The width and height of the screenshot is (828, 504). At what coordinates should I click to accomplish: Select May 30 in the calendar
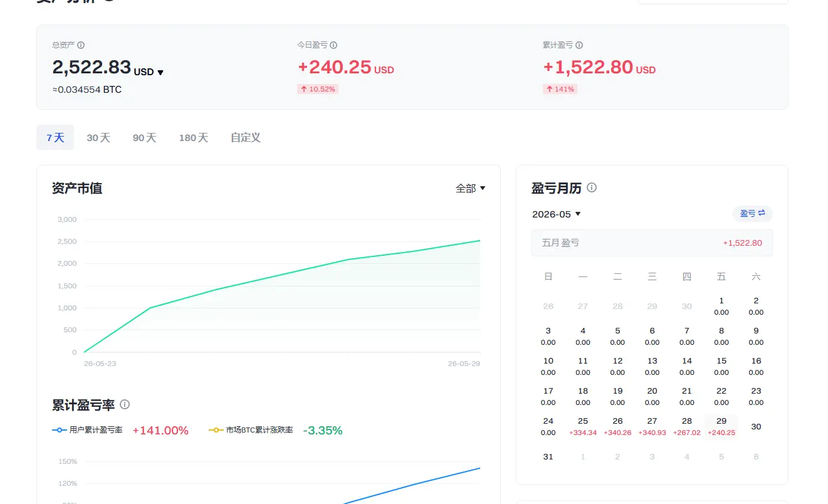[x=756, y=426]
